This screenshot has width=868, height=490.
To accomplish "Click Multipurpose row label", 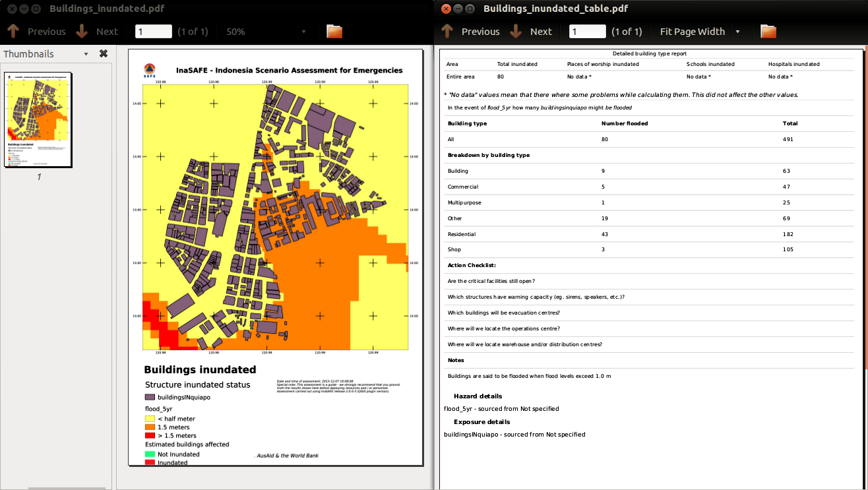I will 464,202.
